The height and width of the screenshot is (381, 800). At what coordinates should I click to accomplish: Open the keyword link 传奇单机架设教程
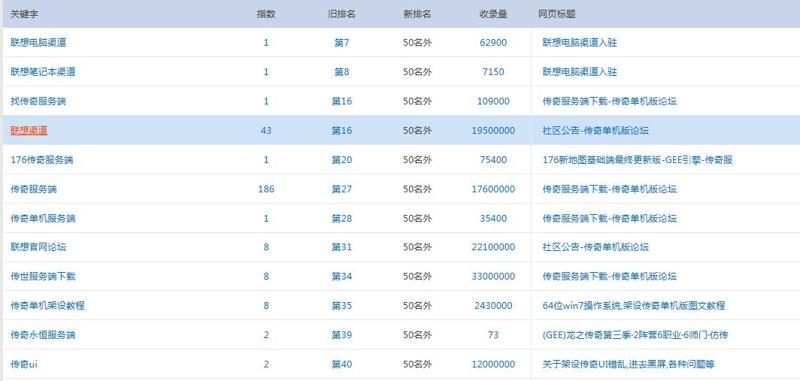click(47, 306)
